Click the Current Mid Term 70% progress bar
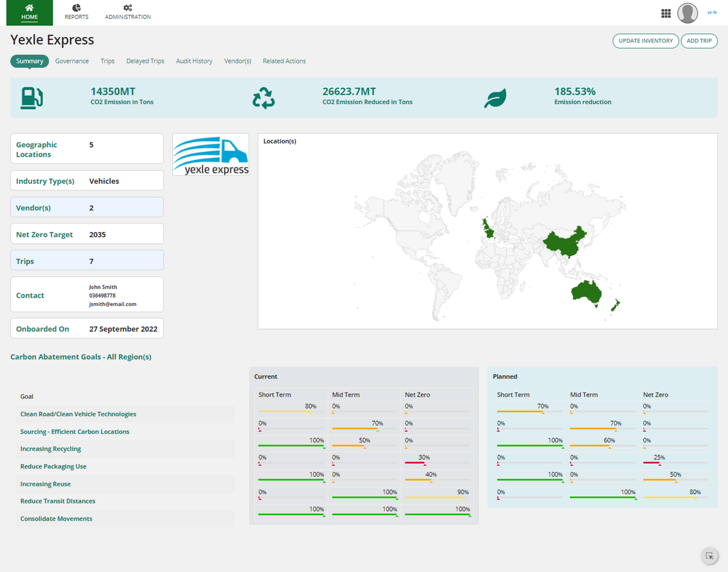Viewport: 728px width, 572px height. tap(365, 429)
